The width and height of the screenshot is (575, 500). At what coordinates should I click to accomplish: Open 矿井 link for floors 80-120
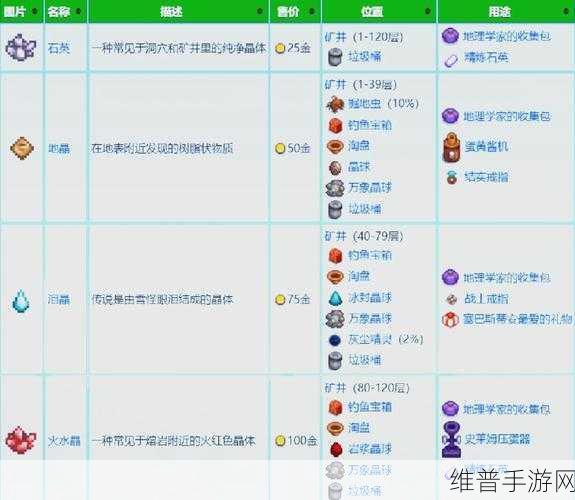pyautogui.click(x=336, y=388)
